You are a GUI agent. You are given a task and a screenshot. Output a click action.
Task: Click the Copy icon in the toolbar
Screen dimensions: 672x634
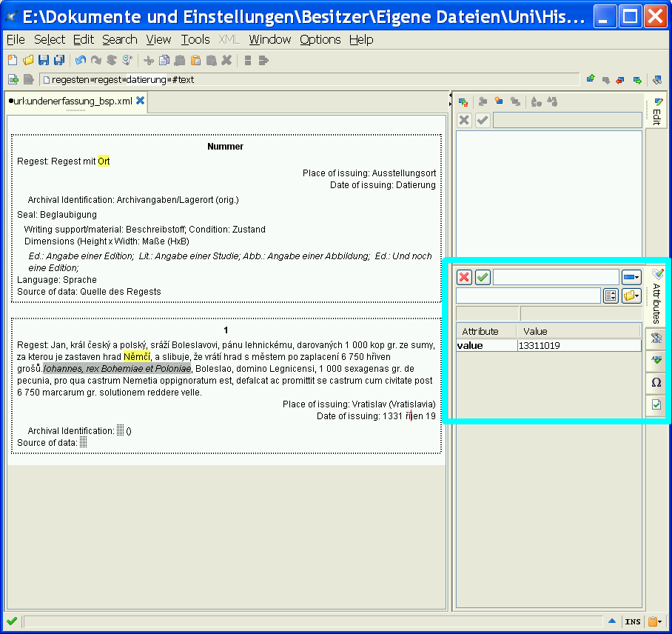164,60
